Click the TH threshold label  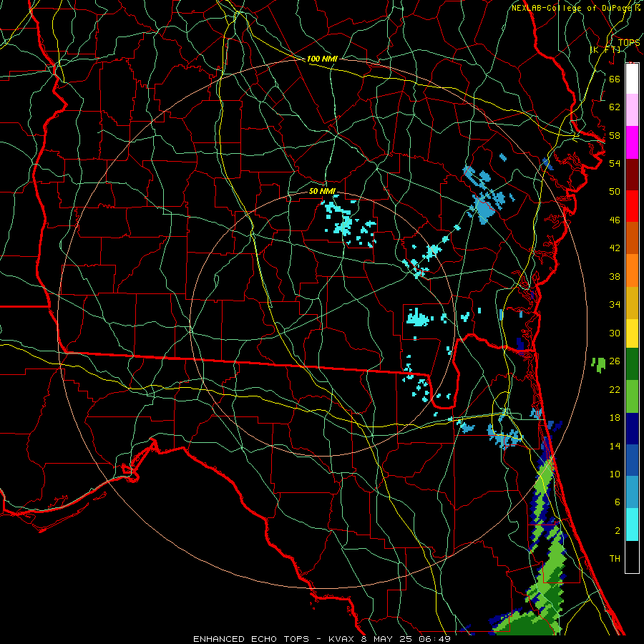click(x=615, y=559)
